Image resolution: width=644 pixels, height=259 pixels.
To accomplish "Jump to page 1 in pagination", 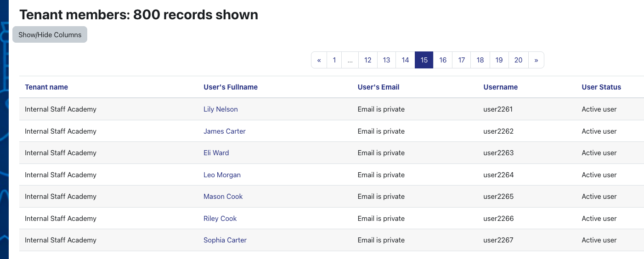I will 334,60.
